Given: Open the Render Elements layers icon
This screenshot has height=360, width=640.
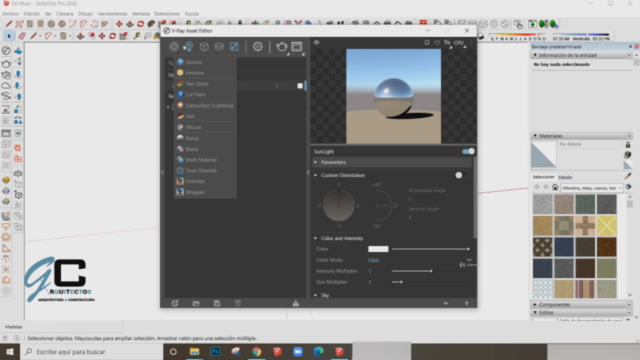Looking at the screenshot, I should click(219, 47).
